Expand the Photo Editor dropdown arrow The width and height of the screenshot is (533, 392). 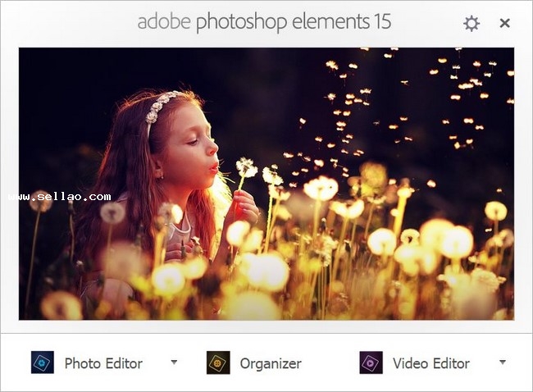pos(174,362)
